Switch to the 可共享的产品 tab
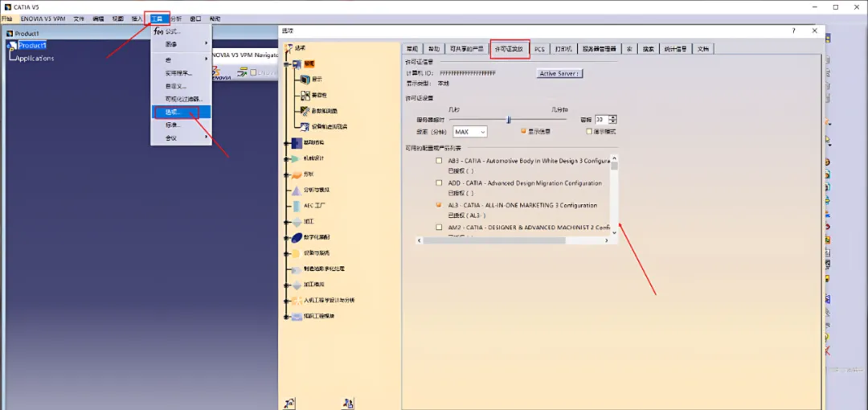 (466, 49)
